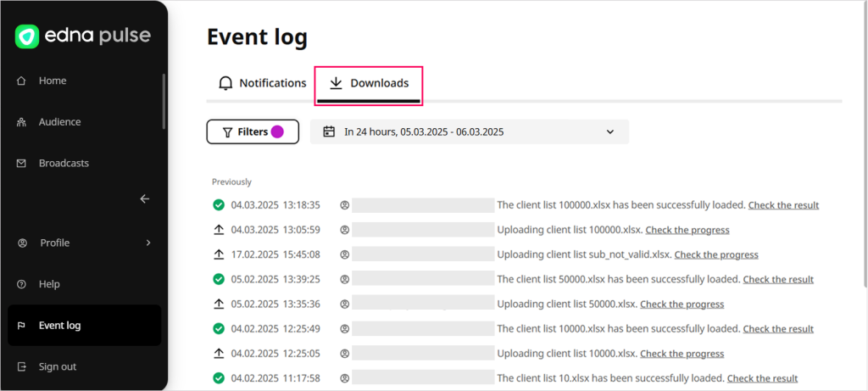Image resolution: width=868 pixels, height=391 pixels.
Task: Open Broadcasts envelope icon in sidebar
Action: coord(21,163)
